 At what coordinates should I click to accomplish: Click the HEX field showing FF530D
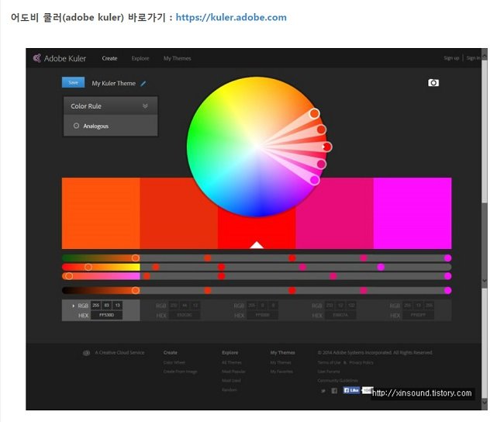(x=107, y=315)
